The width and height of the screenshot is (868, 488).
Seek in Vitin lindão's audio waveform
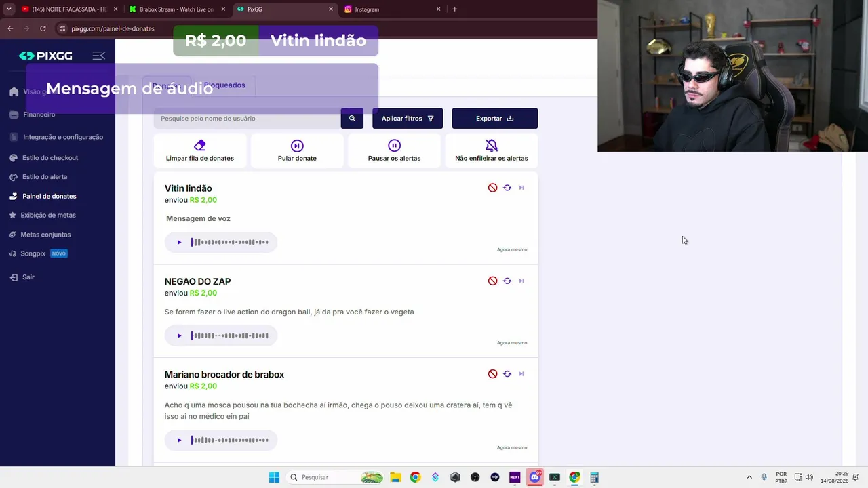pyautogui.click(x=230, y=242)
